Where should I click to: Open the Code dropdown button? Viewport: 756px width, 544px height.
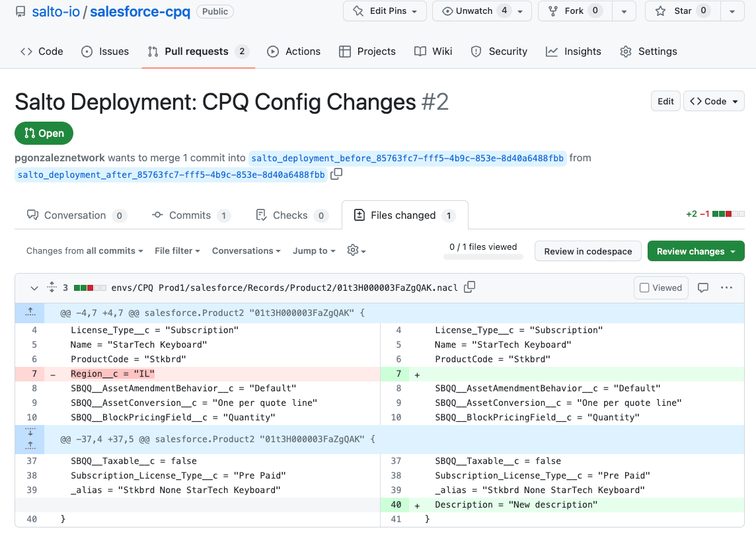tap(714, 101)
